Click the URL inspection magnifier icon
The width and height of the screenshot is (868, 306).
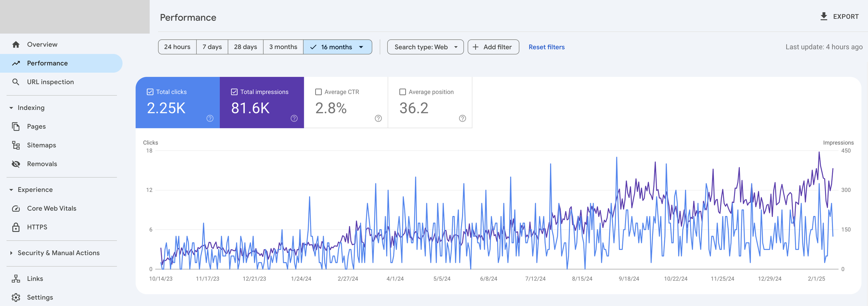point(16,82)
